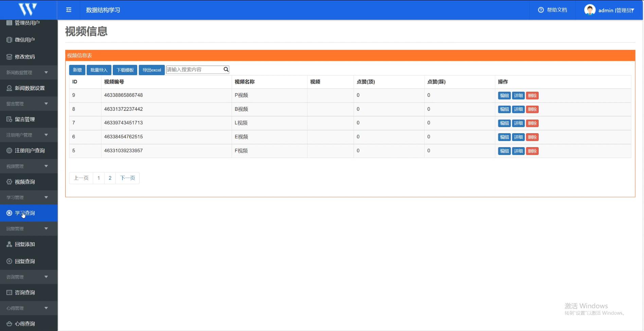Click the 导出excel button

click(x=151, y=70)
